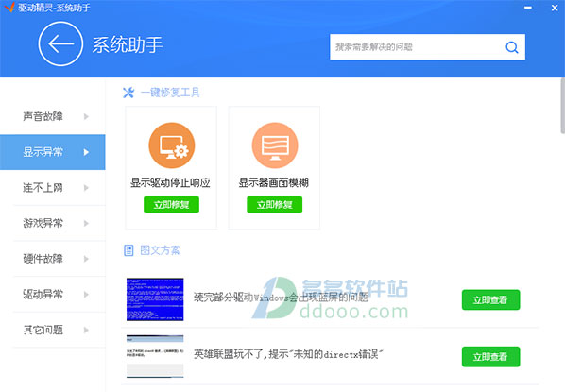Focus the search box 搜索需要解决的问题
Viewport: 565px width, 392px height.
427,47
